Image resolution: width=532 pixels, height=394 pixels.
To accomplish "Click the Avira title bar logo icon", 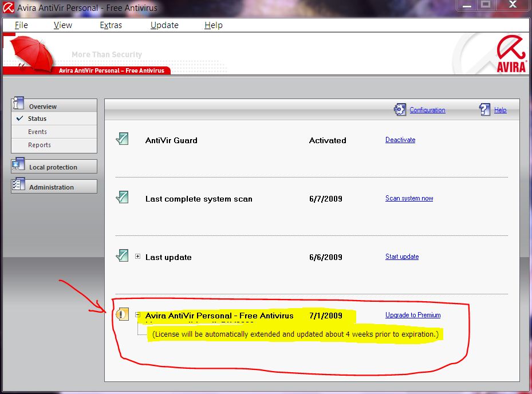I will click(x=8, y=7).
